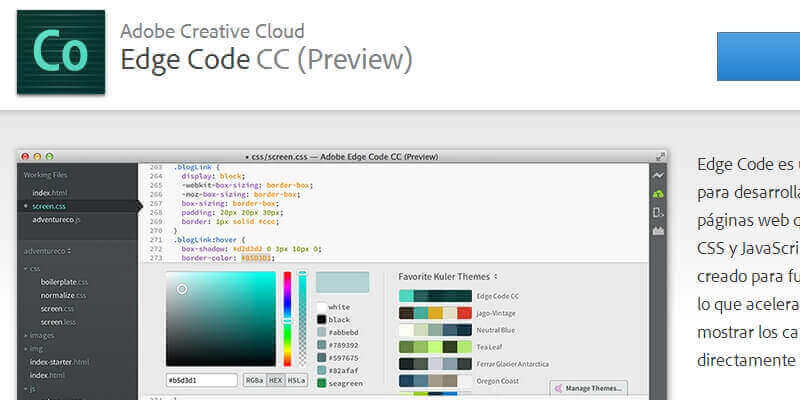Switch color format to HEX
The width and height of the screenshot is (800, 400).
point(275,380)
